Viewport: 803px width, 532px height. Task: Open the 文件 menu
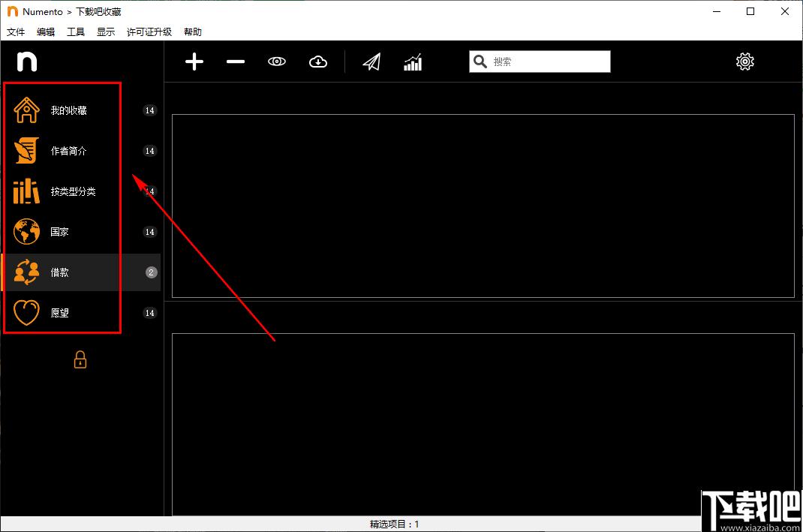pos(15,32)
